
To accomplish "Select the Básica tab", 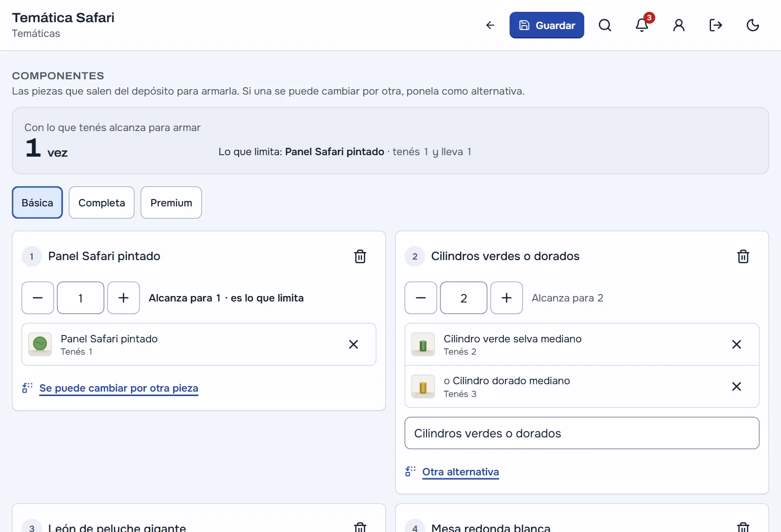I will click(37, 202).
